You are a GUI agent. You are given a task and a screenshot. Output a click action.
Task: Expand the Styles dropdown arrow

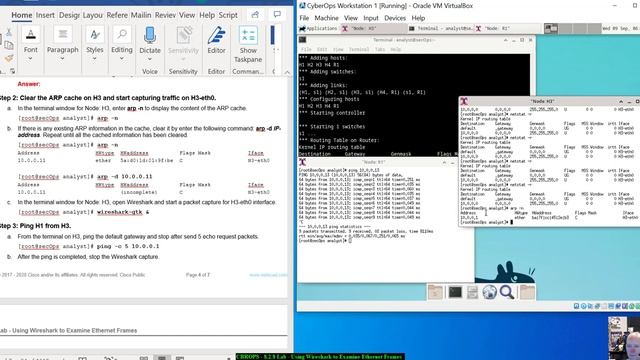pos(95,59)
